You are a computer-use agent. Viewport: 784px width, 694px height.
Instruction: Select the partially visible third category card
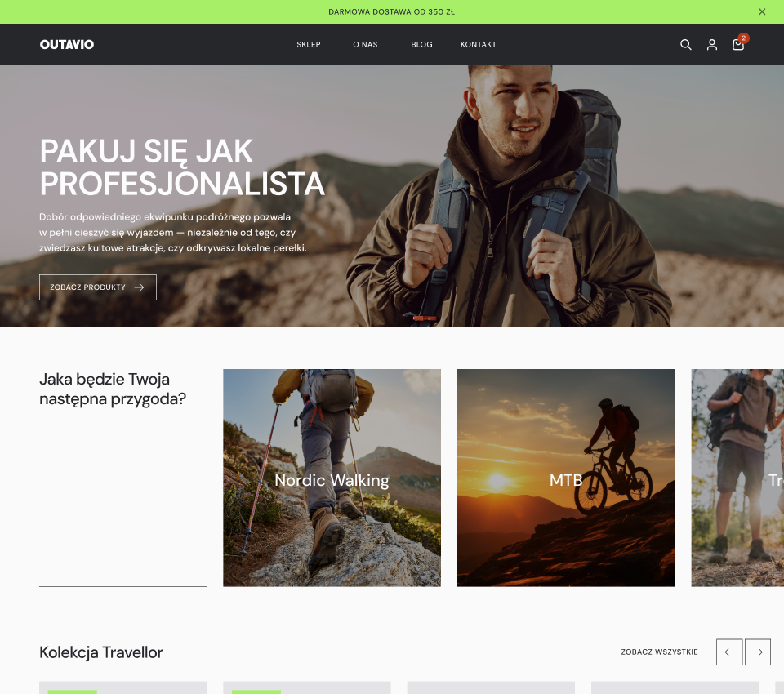point(737,478)
